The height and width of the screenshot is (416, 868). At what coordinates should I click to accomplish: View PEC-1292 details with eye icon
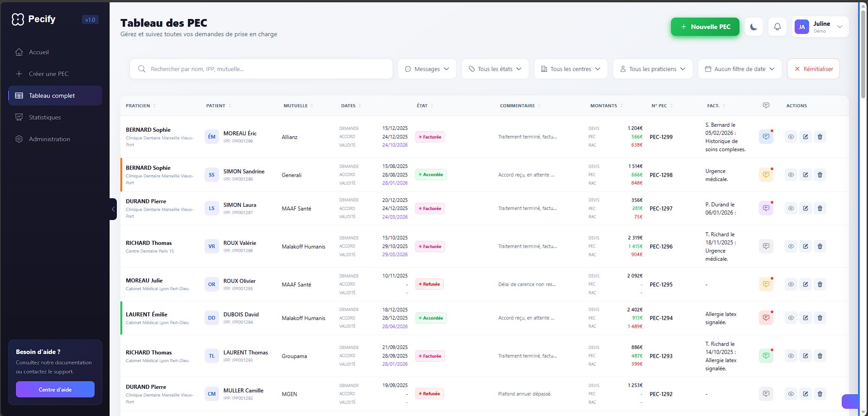point(791,394)
